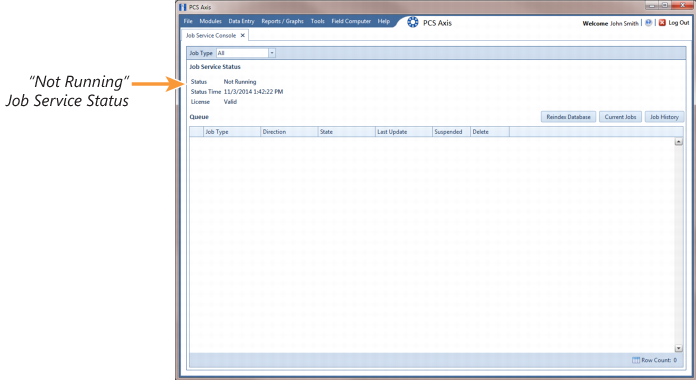697x381 pixels.
Task: Open the Reports / Graphs menu
Action: [x=282, y=21]
